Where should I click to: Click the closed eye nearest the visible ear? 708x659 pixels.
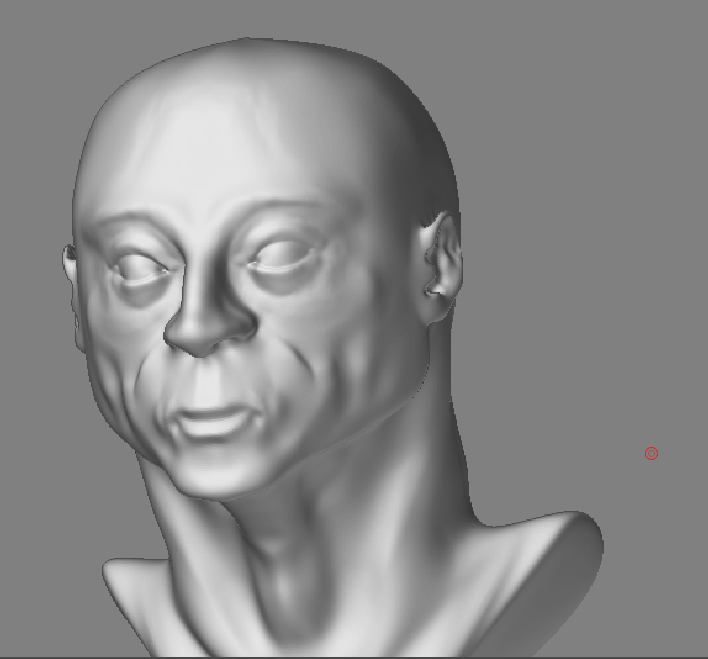pyautogui.click(x=281, y=257)
